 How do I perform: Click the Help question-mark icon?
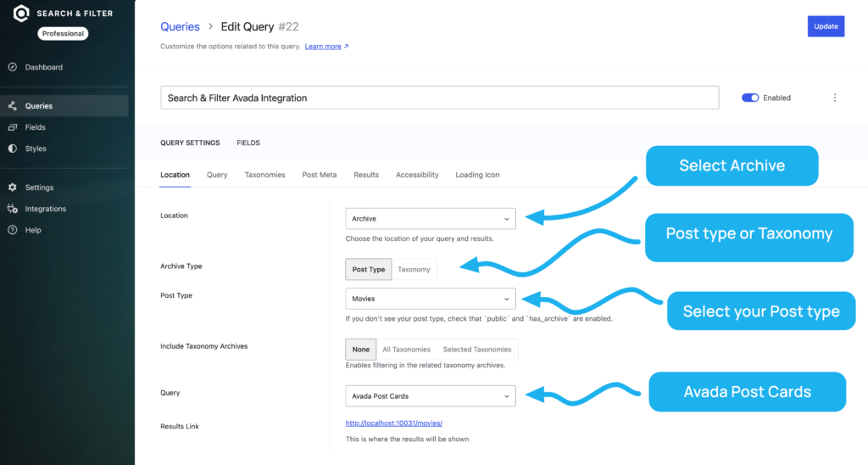pyautogui.click(x=12, y=230)
